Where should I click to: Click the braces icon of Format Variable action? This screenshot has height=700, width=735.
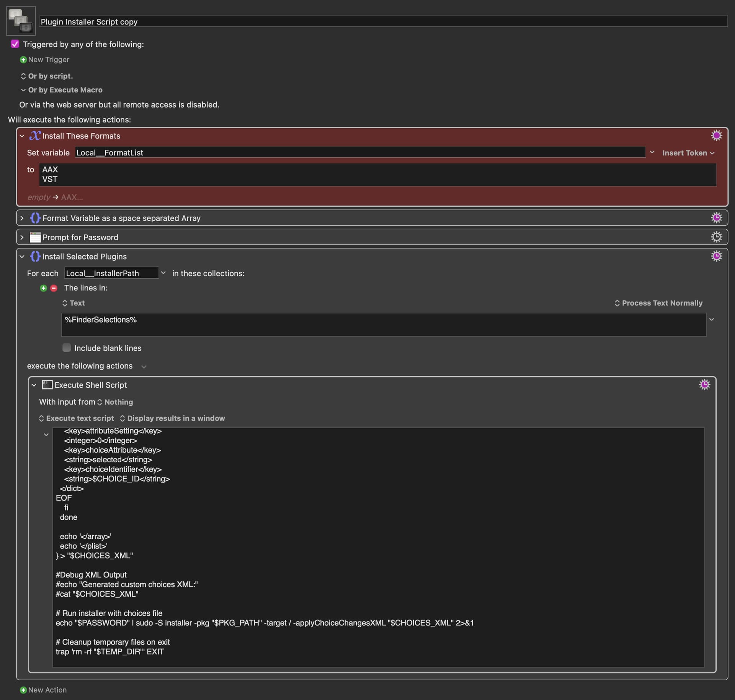(x=35, y=218)
